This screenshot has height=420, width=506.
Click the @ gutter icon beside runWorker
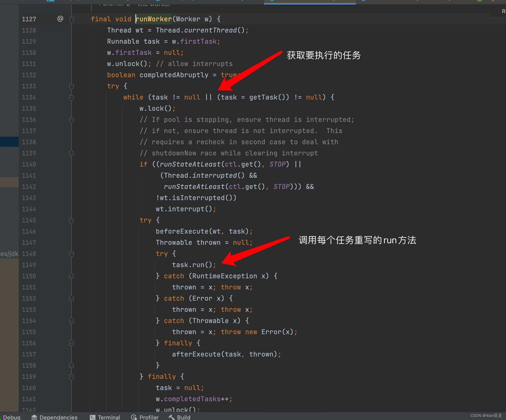click(x=60, y=19)
